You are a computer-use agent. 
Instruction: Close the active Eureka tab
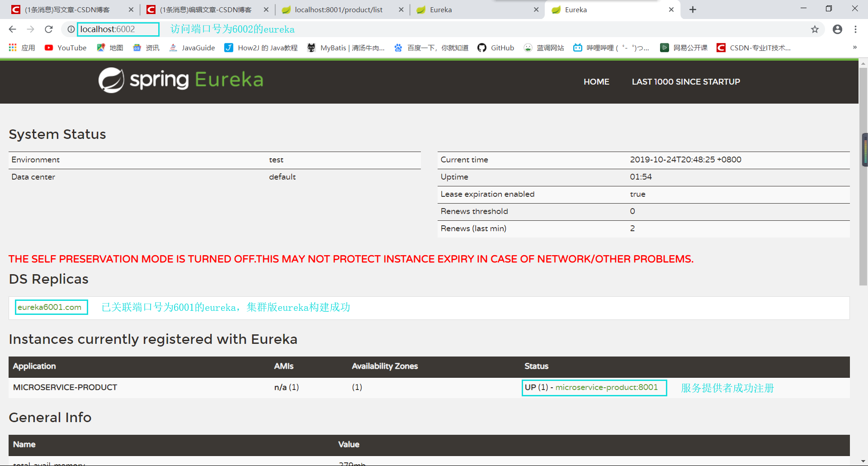[671, 10]
